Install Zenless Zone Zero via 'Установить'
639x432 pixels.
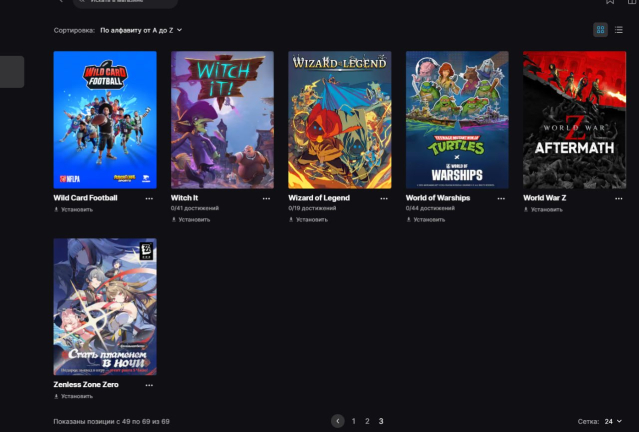[78, 396]
